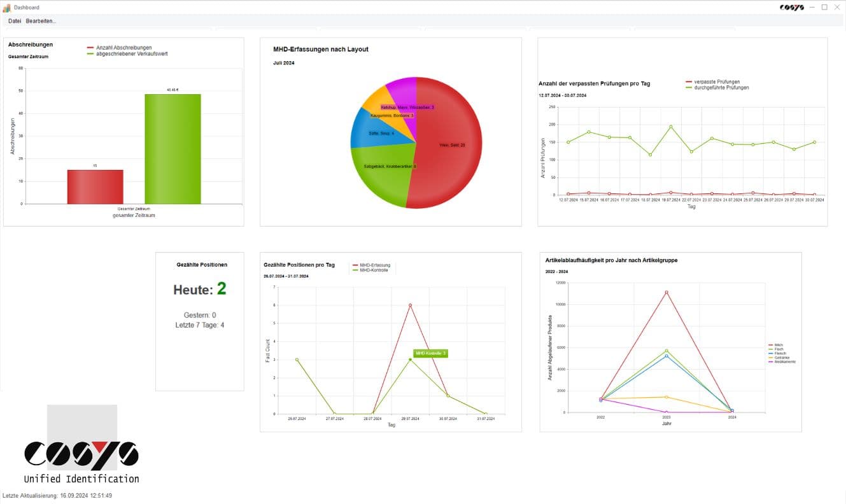Click the red Anzahl Abschreibungen bar
The height and width of the screenshot is (504, 846).
click(x=95, y=186)
